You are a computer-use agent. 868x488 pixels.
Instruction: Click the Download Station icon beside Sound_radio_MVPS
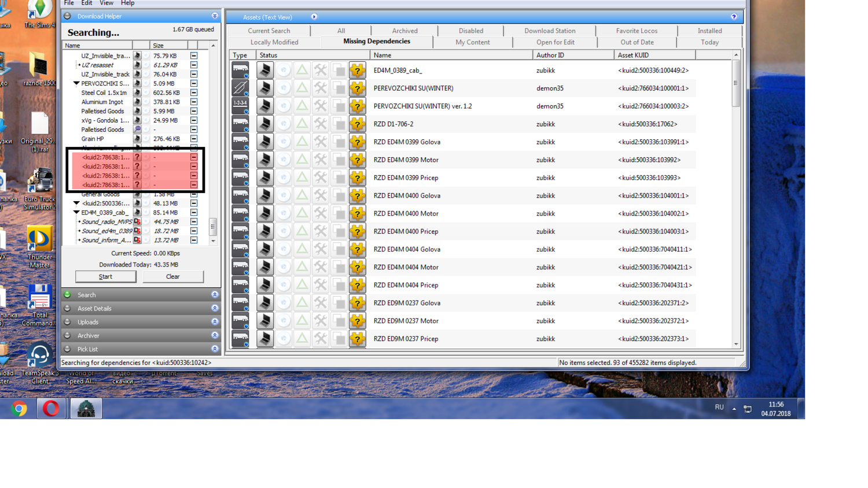[x=137, y=222]
